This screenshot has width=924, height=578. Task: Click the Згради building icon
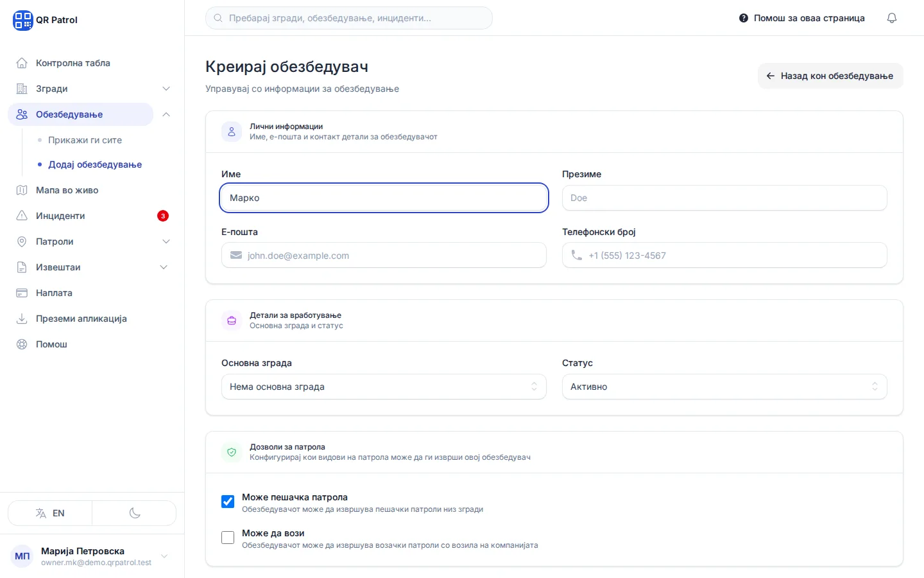(22, 89)
